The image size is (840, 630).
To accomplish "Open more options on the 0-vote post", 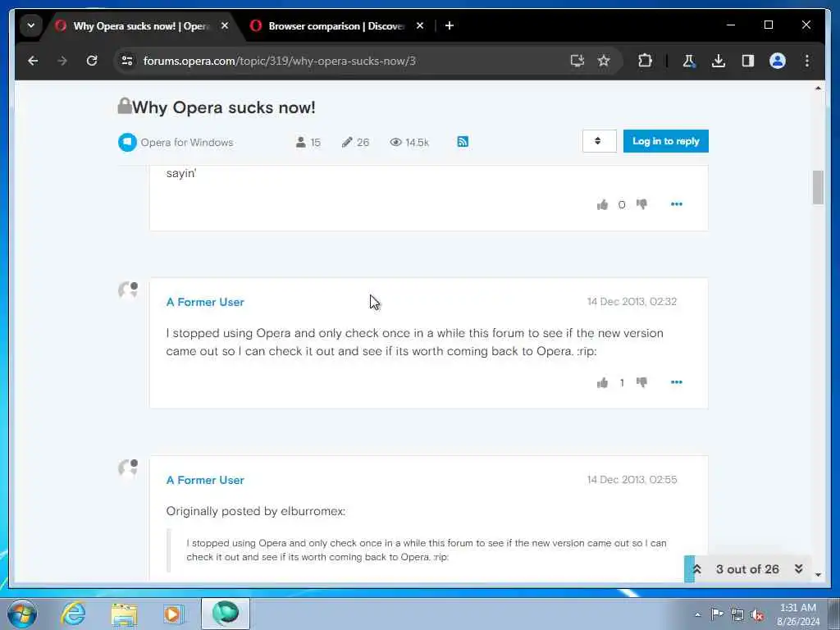I will point(677,204).
